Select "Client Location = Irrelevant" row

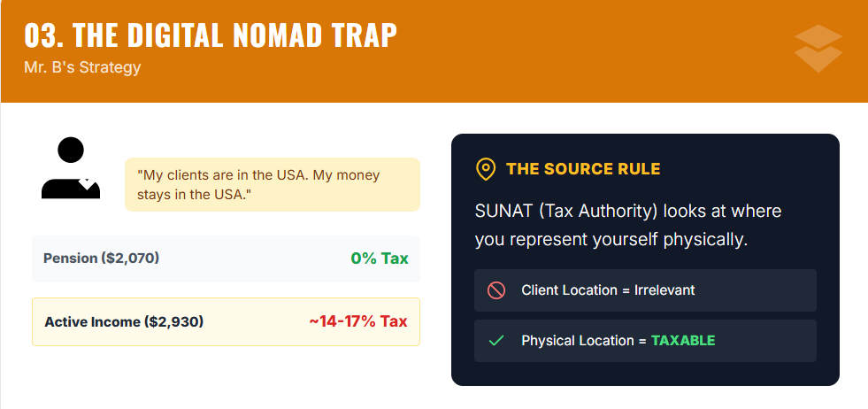(x=645, y=290)
